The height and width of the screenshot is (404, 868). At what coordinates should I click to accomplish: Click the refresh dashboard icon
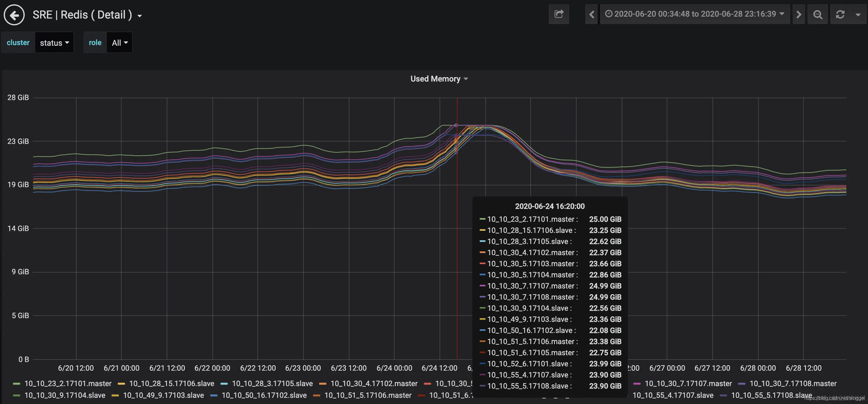pos(840,14)
